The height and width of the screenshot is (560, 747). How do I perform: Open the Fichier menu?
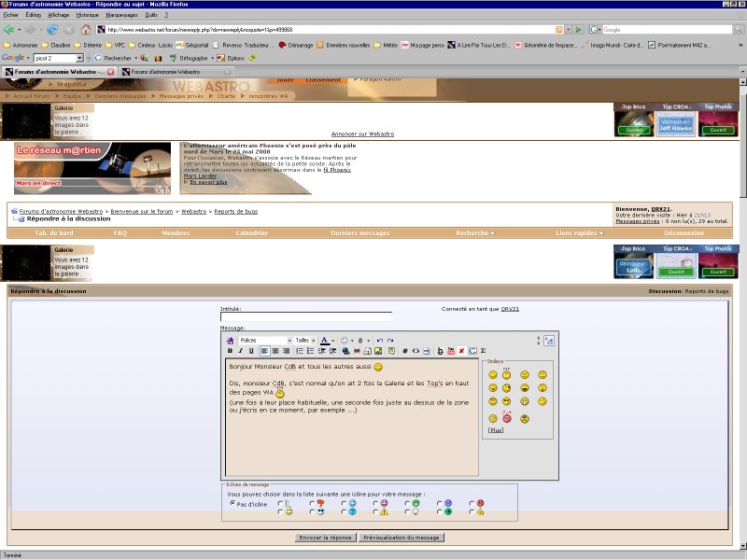10,15
